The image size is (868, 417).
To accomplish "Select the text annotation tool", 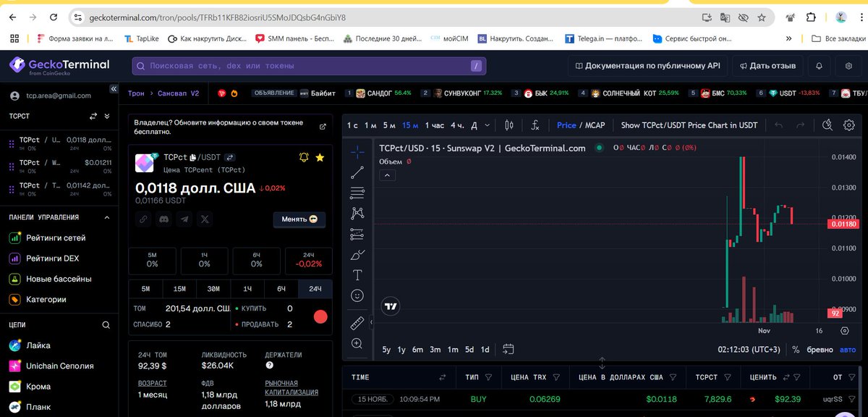I will [x=357, y=275].
